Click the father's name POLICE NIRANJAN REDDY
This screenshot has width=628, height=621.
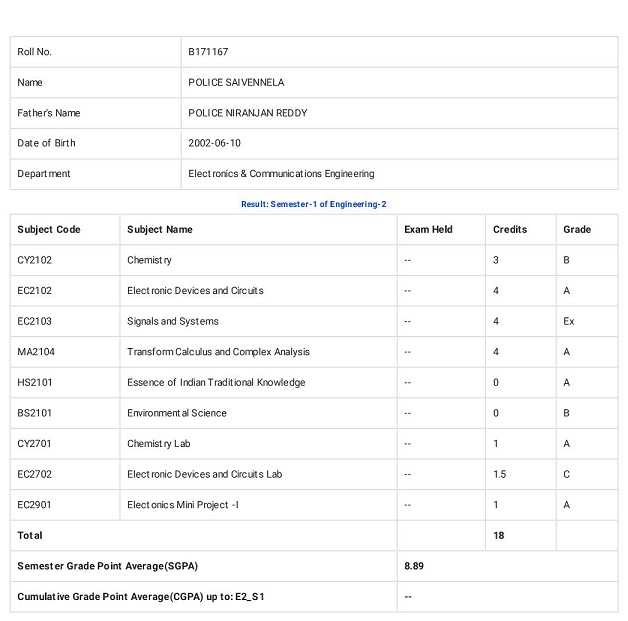248,113
